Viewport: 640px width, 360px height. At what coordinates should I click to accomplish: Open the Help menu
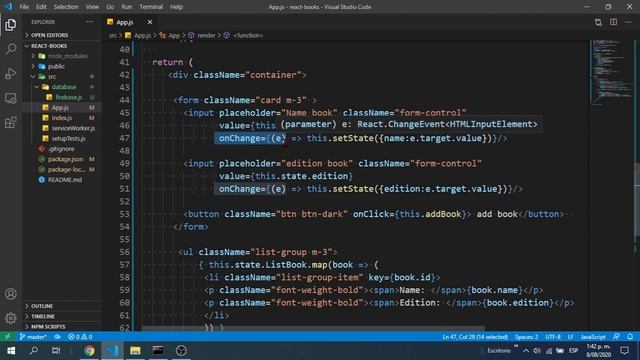coord(176,7)
